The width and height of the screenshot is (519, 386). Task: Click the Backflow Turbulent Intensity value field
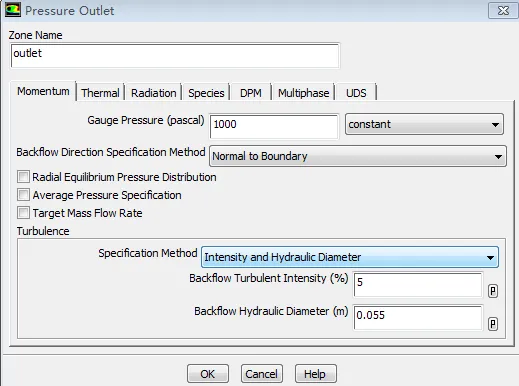pyautogui.click(x=418, y=285)
